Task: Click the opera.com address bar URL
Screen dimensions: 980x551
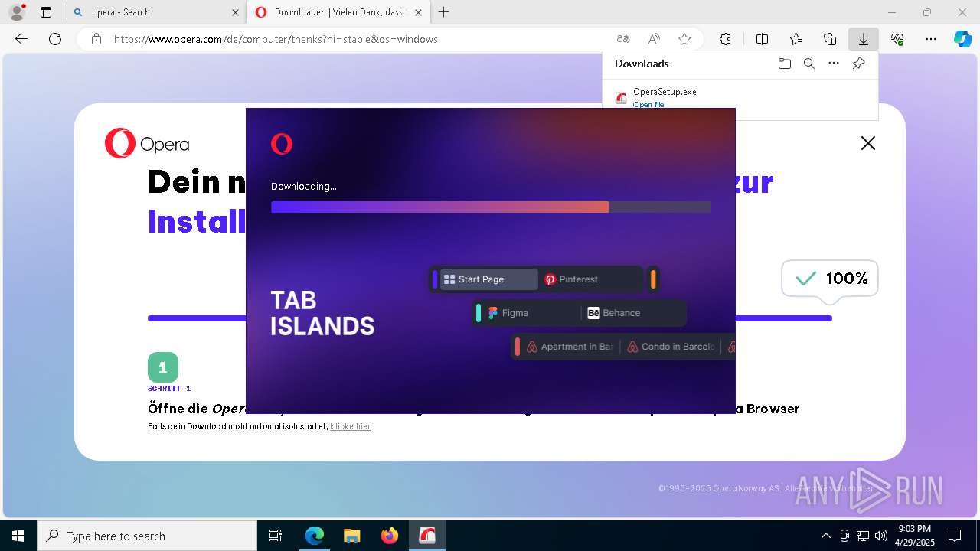Action: point(276,39)
